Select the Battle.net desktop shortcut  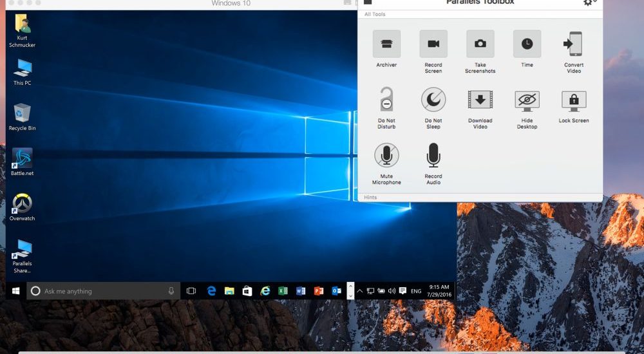click(x=22, y=162)
